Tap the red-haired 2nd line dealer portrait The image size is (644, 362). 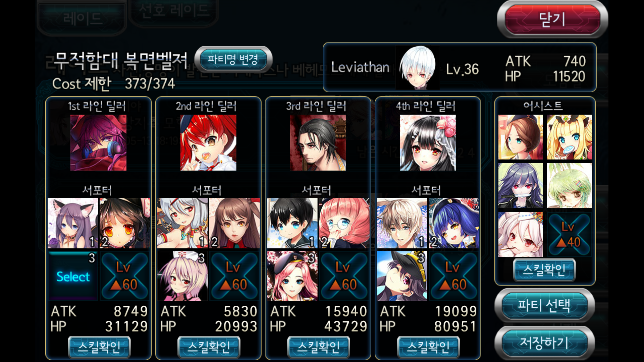click(x=208, y=142)
